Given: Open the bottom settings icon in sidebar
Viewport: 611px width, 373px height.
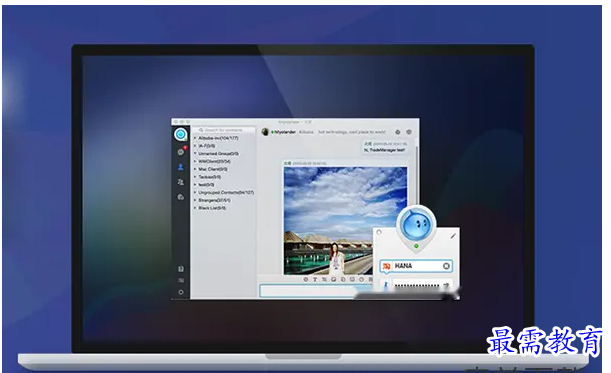Looking at the screenshot, I should [x=181, y=292].
